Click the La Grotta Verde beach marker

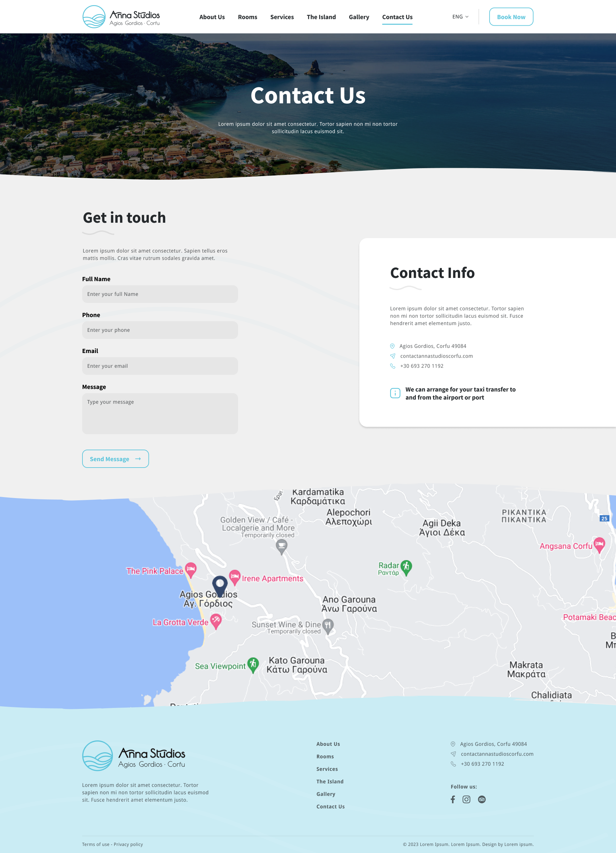pos(216,620)
